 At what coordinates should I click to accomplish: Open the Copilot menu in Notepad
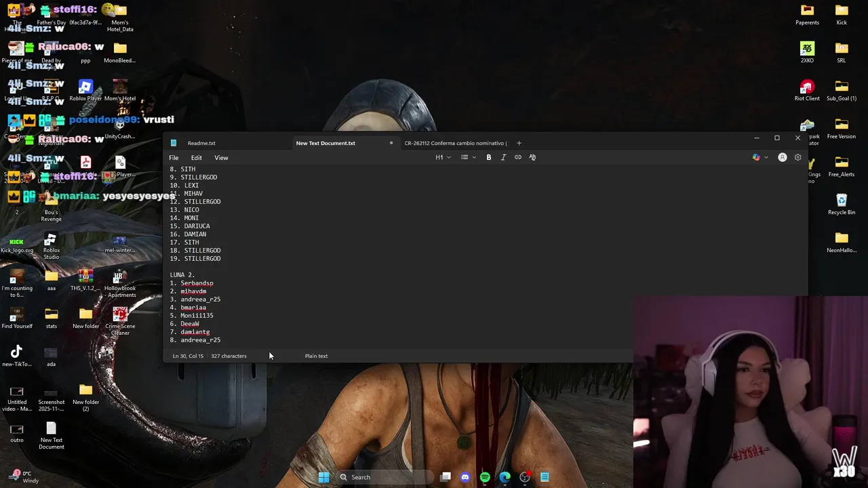pos(759,157)
